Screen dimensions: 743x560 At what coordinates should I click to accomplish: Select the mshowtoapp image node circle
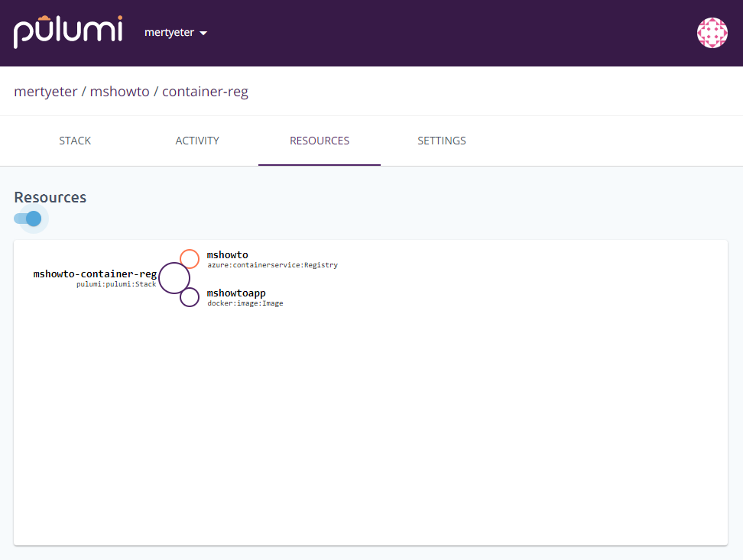click(190, 297)
